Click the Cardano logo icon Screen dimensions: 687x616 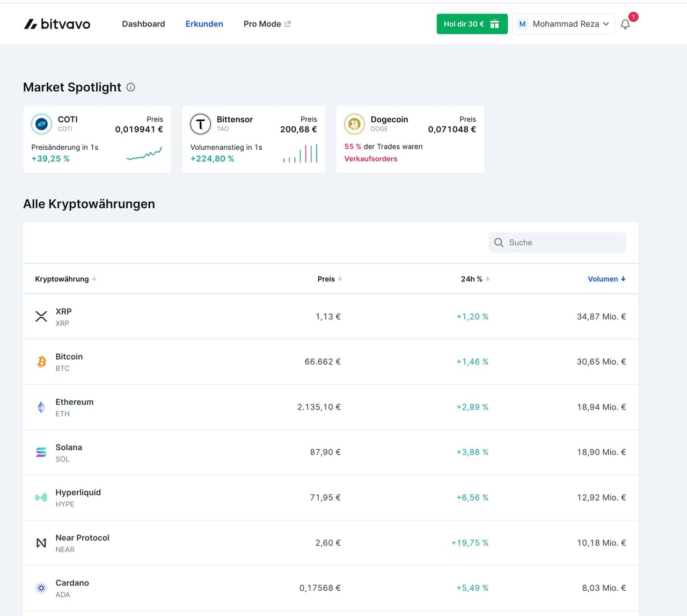[41, 588]
